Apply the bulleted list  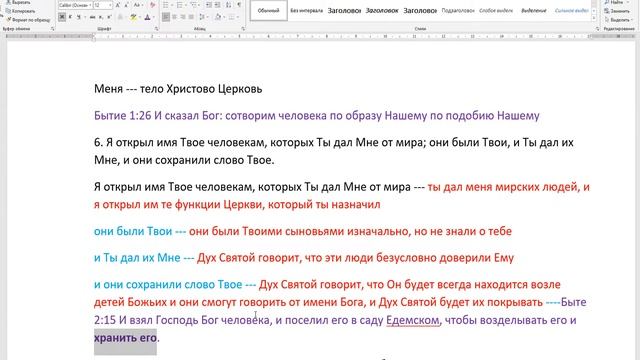click(x=165, y=5)
